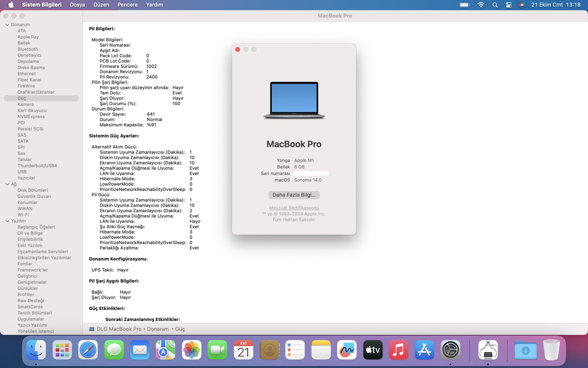Open Apple TV app in Dock
588x368 pixels.
coord(373,350)
